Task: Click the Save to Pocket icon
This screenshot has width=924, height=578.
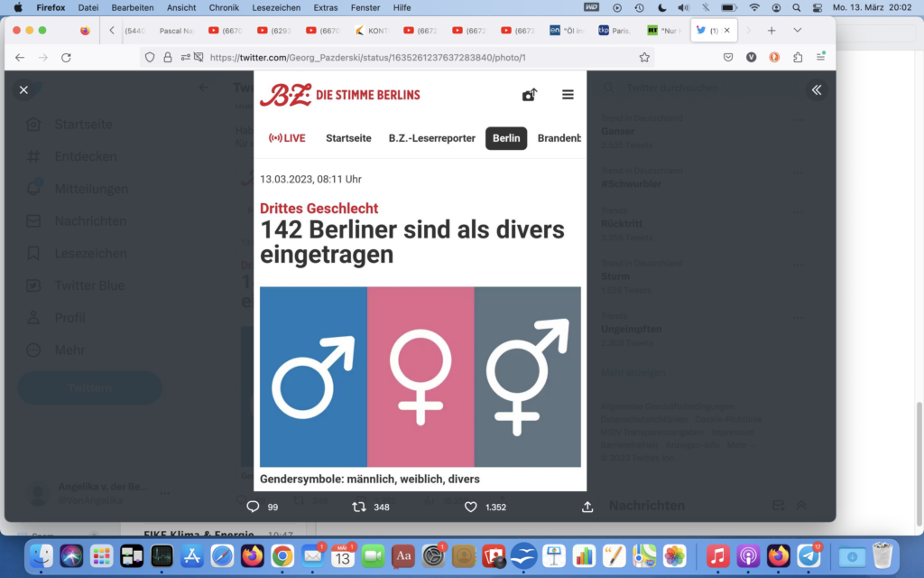Action: coord(728,57)
